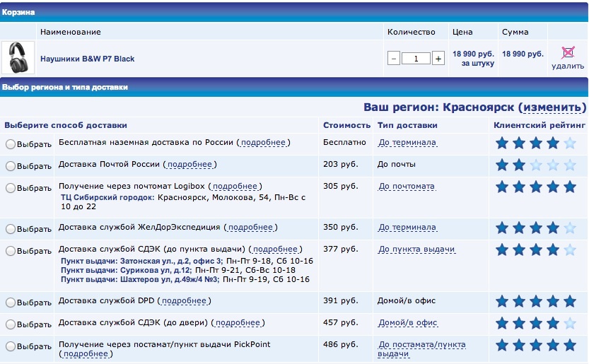The image size is (589, 364).
Task: Click the 203 руб. cost value
Action: tap(340, 164)
